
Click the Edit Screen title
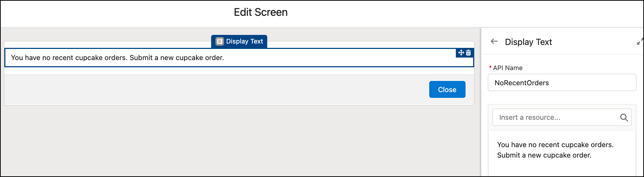coord(260,12)
